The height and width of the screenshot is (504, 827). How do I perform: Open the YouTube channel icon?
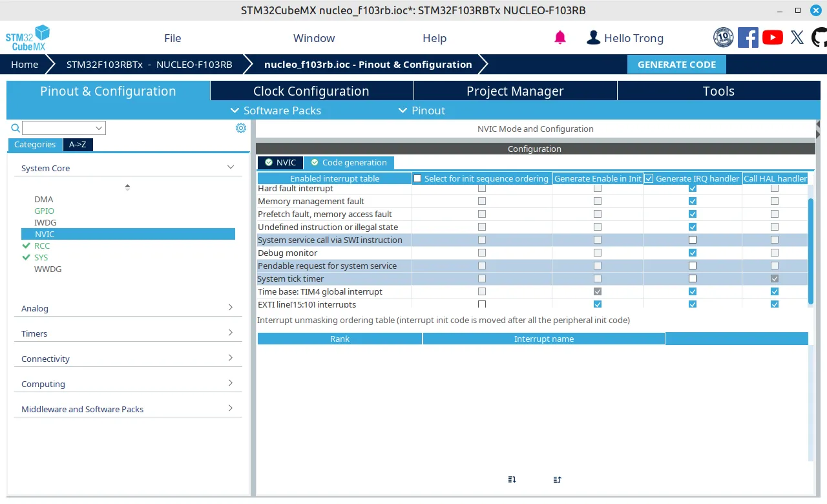point(773,37)
